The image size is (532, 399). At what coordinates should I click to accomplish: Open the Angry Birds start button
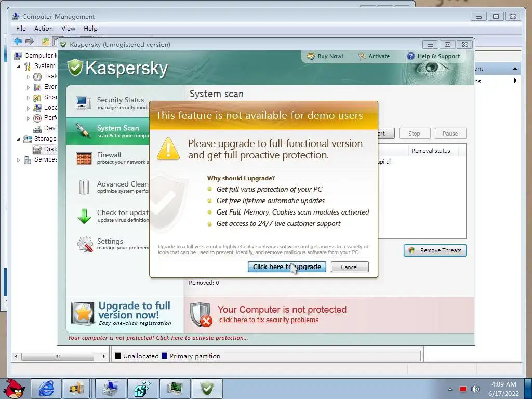point(15,389)
